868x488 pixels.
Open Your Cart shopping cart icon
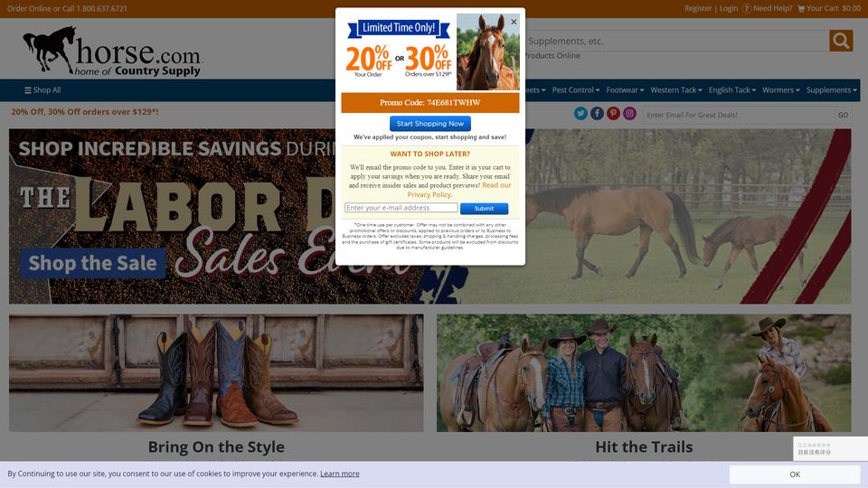pyautogui.click(x=801, y=8)
